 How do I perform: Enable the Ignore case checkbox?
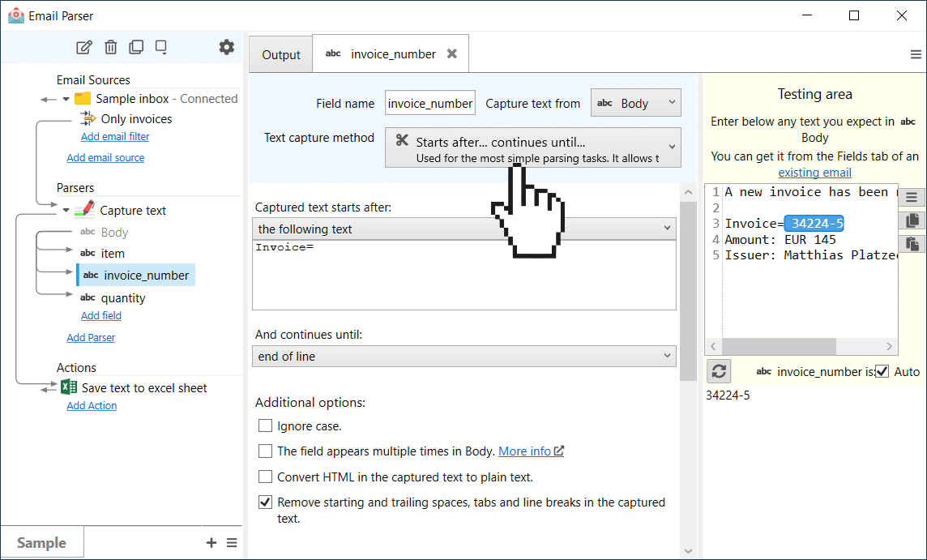pos(266,425)
